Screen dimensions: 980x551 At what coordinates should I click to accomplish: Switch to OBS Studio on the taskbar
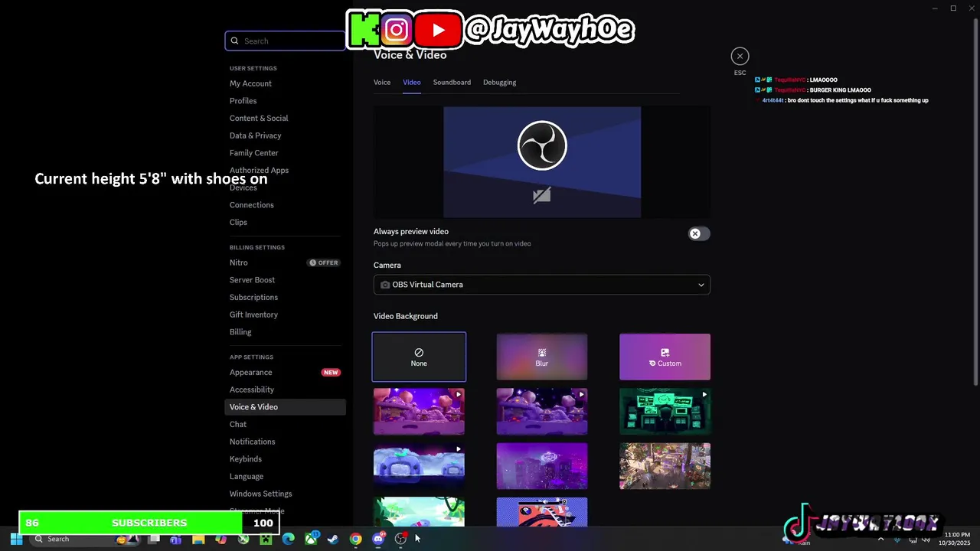point(400,539)
